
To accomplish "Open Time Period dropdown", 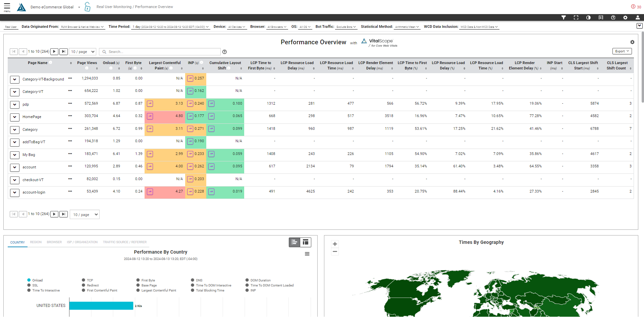I will [170, 27].
